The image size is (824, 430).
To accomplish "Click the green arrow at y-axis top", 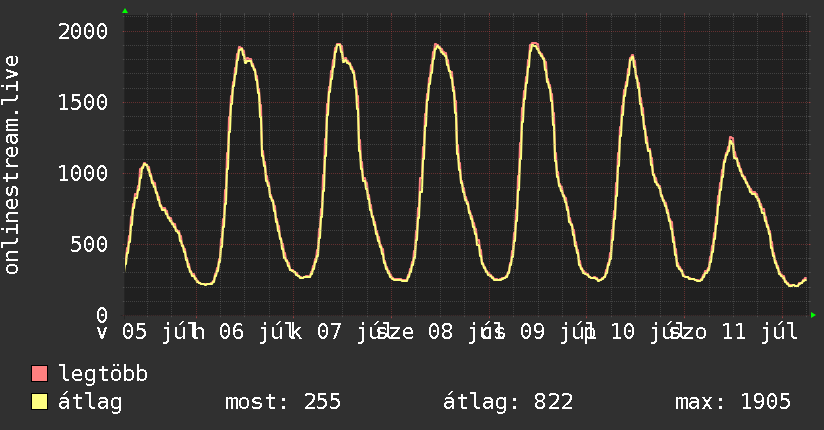I will 125,11.
